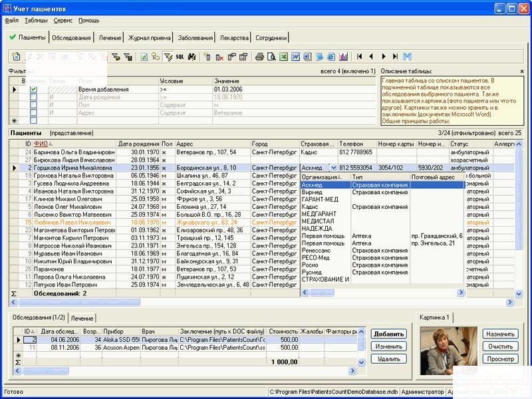This screenshot has height=399, width=532.
Task: Export to Word document icon
Action: click(x=295, y=57)
